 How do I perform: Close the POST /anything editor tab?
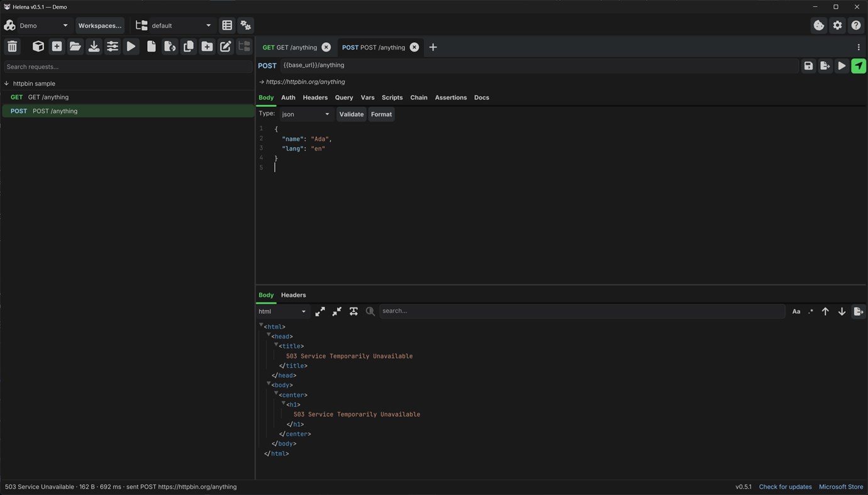point(414,47)
